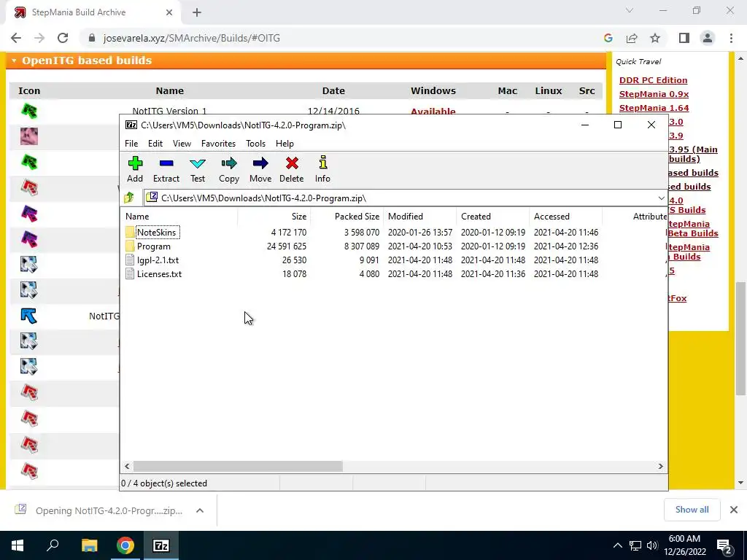
Task: Click the Info toolbar icon in 7-Zip
Action: tap(322, 169)
